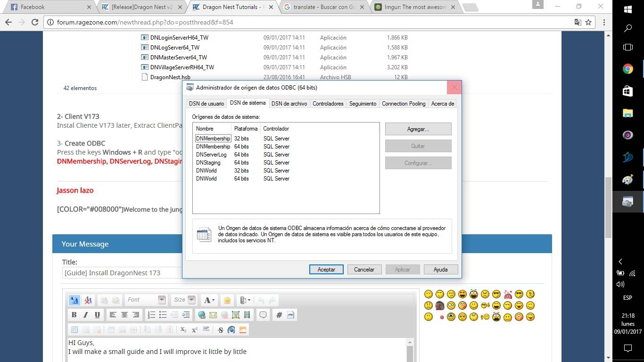Insert quote speech bubble icon
644x362 pixels.
coord(263,315)
